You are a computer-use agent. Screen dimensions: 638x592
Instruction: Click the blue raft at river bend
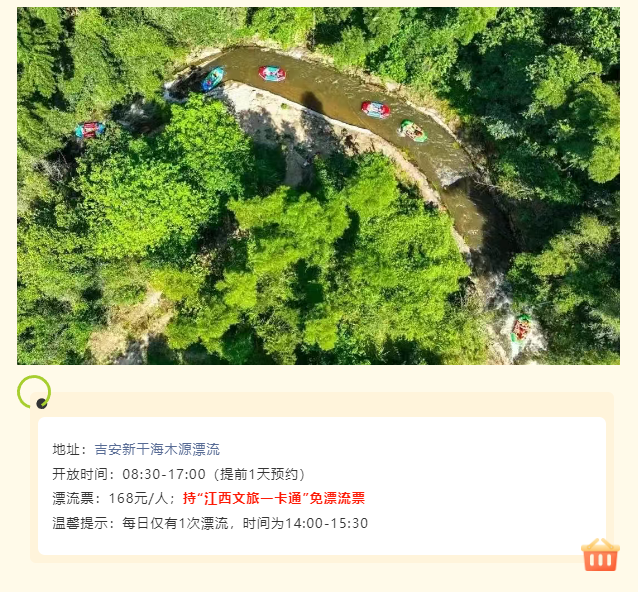(x=212, y=79)
